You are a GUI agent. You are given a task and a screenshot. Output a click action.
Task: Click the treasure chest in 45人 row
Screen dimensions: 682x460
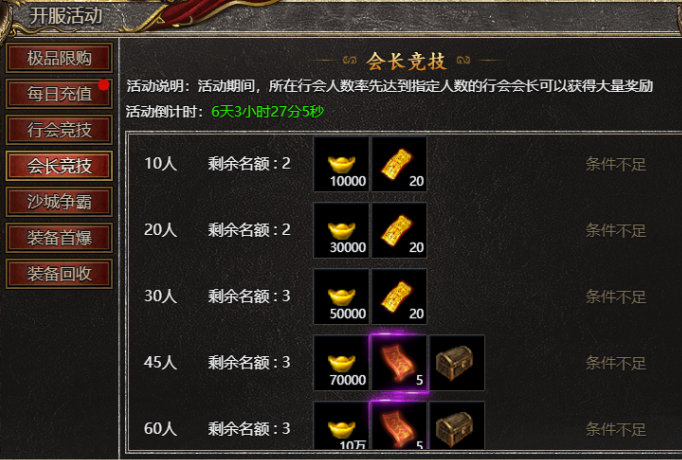(457, 363)
